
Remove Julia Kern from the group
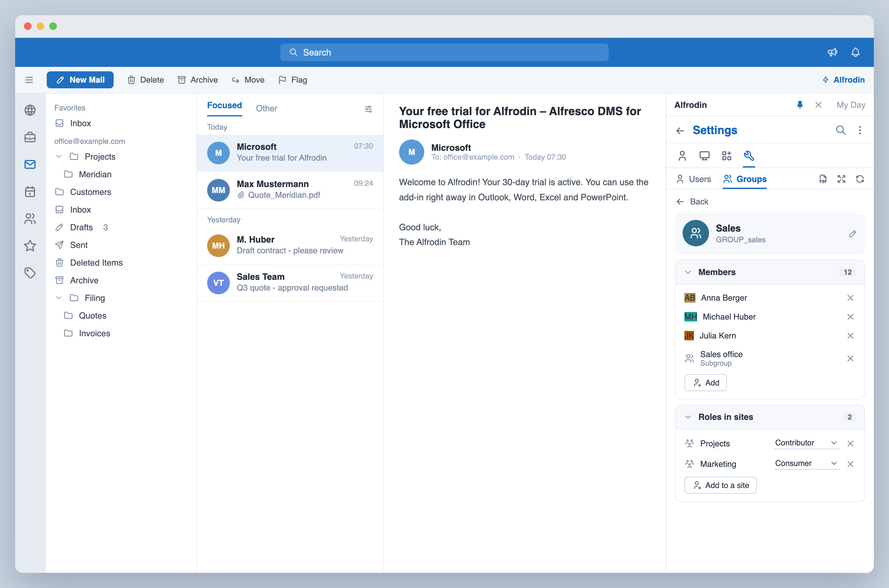point(850,336)
